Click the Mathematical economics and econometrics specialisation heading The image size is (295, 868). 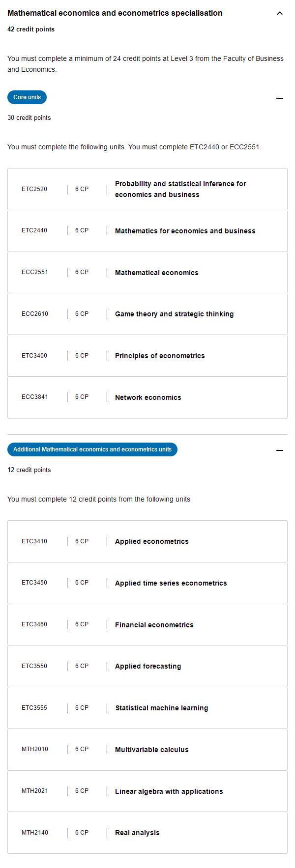115,13
